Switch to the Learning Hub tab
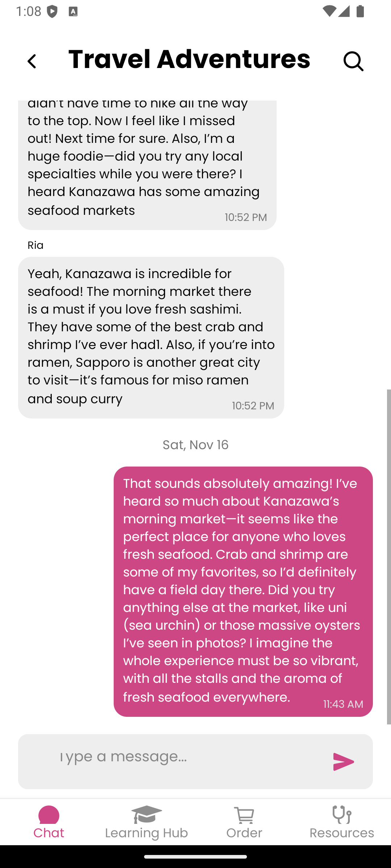391x868 pixels. (x=147, y=833)
